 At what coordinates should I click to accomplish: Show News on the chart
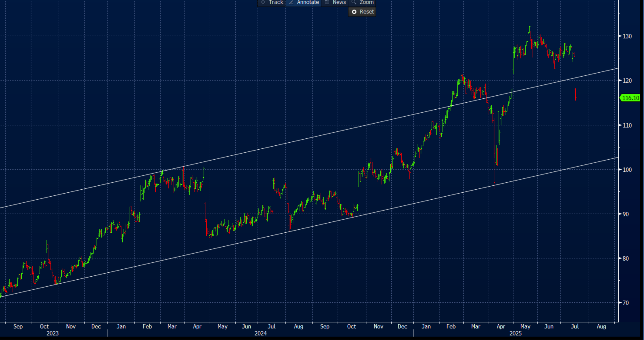(x=335, y=2)
